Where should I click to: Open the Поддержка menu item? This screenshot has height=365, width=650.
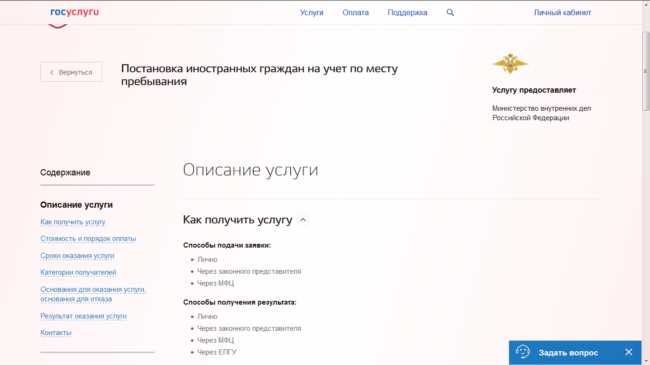407,12
